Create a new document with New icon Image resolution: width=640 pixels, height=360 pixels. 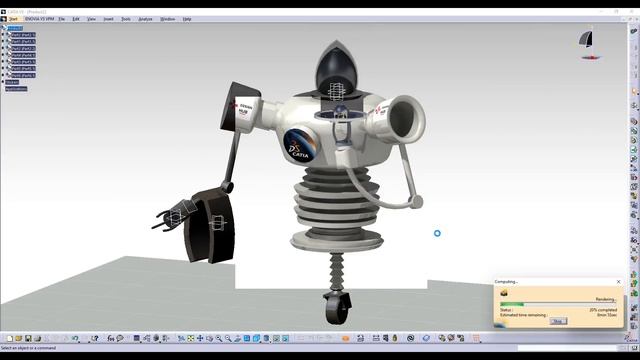click(9, 338)
